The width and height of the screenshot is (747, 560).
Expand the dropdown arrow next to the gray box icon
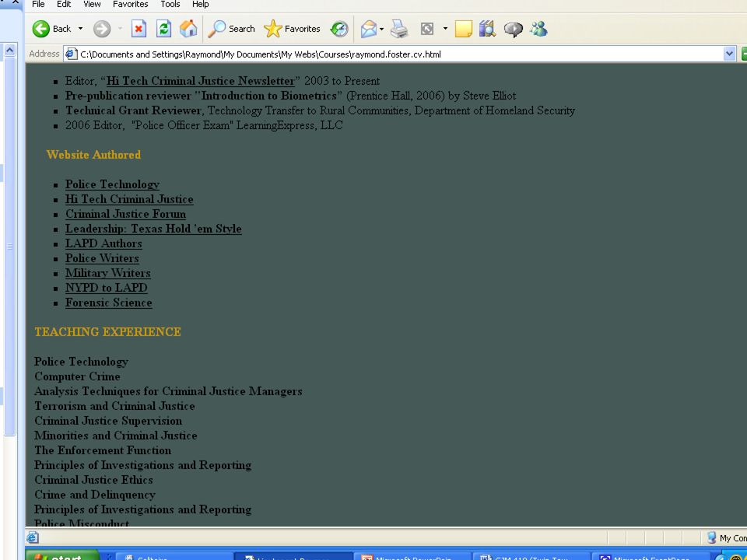click(x=445, y=29)
